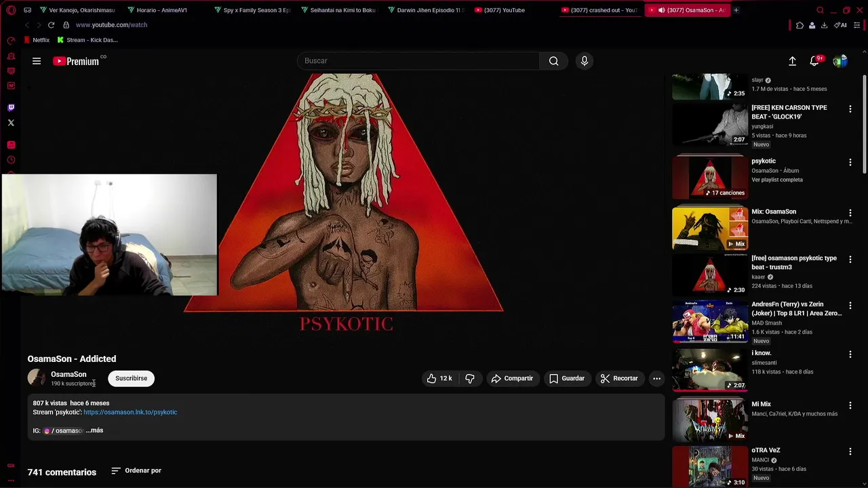Click the Guardar save button
Image resolution: width=868 pixels, height=488 pixels.
[x=567, y=378]
